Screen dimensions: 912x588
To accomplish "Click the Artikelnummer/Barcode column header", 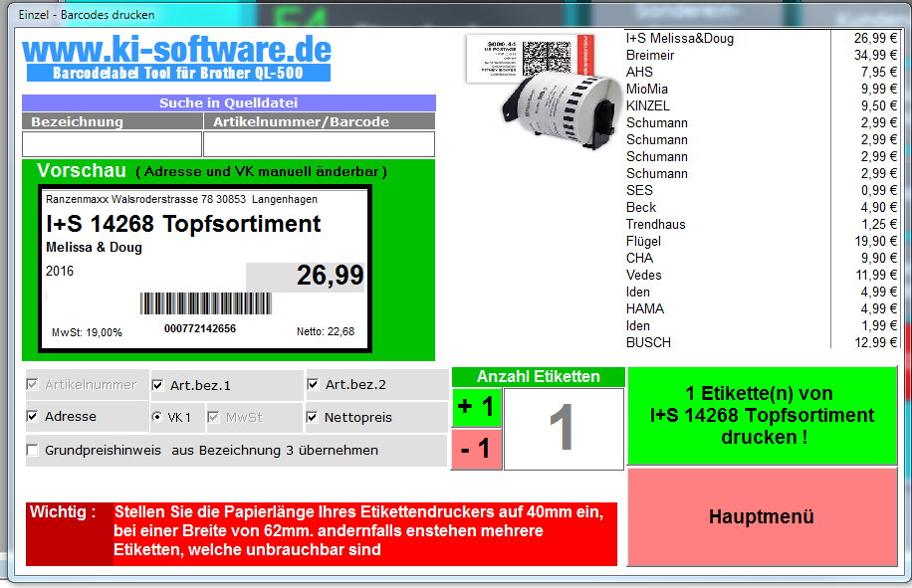I will tap(320, 121).
